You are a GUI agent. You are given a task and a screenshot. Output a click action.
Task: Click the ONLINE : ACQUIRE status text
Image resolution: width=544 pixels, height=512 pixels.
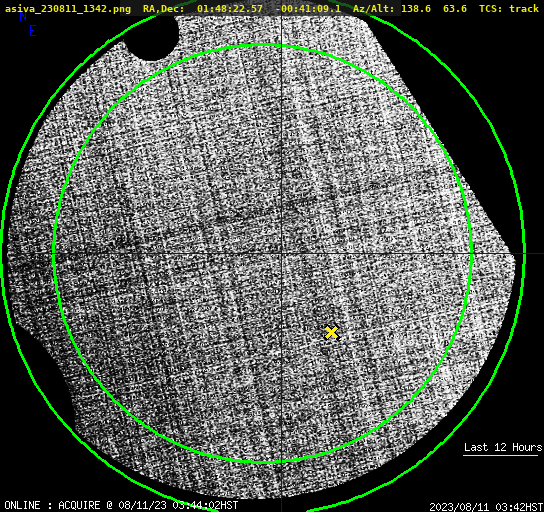(52, 505)
